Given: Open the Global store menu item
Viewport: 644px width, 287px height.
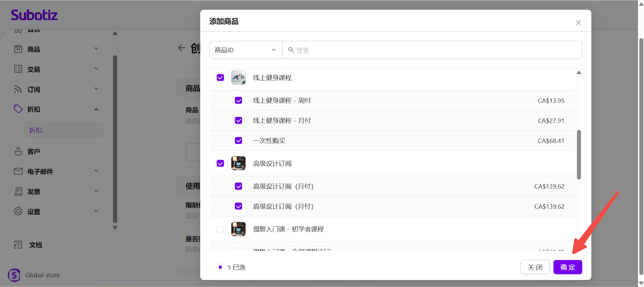Looking at the screenshot, I should coord(42,275).
